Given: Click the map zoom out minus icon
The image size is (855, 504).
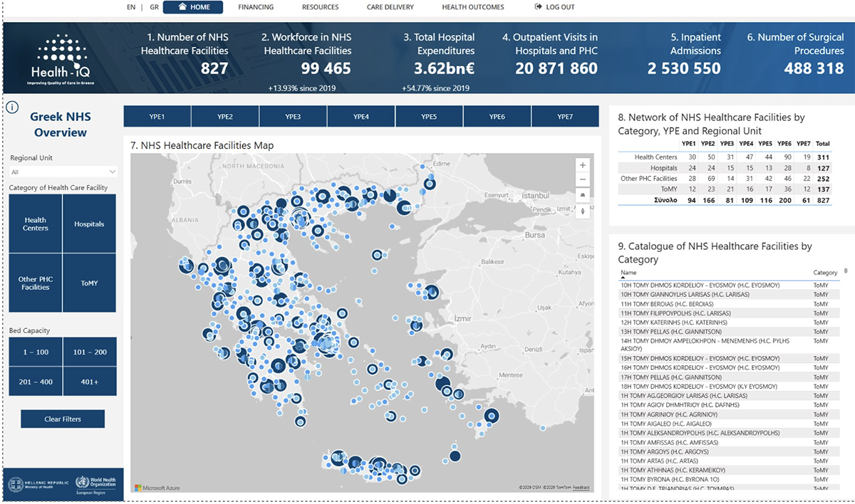Looking at the screenshot, I should click(583, 179).
